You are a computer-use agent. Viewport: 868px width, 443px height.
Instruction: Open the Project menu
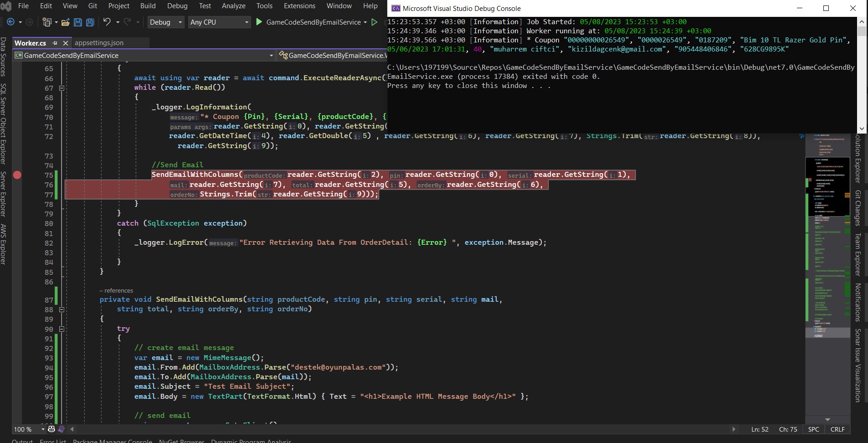[x=119, y=6]
